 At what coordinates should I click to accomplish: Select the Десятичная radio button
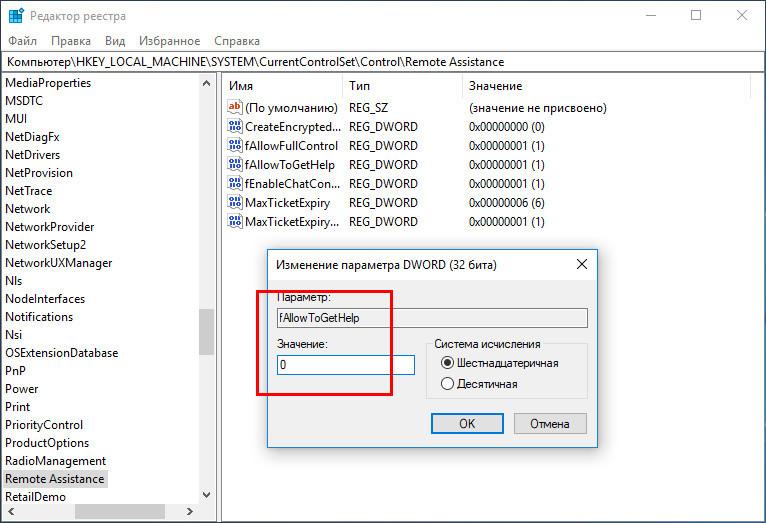click(447, 384)
